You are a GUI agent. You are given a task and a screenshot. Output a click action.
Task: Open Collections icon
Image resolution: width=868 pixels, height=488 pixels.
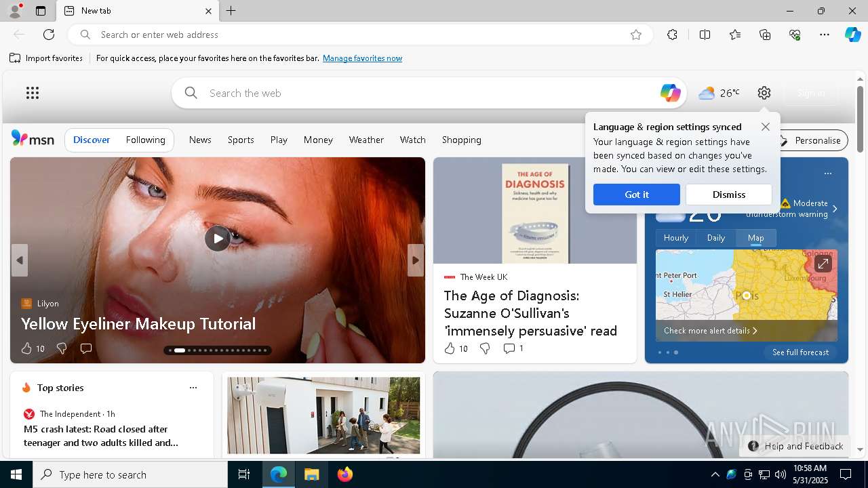[765, 35]
